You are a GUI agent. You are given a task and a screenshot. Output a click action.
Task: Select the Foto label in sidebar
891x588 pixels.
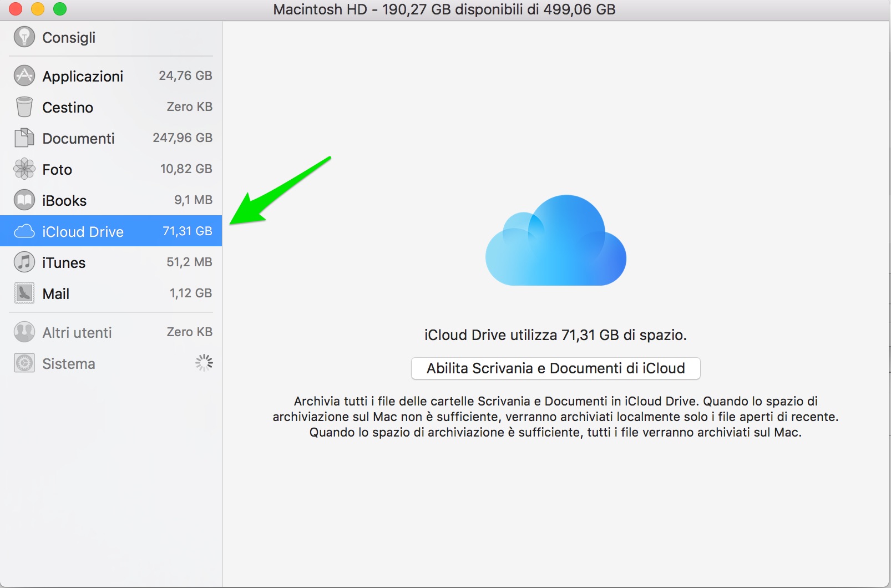pos(57,169)
